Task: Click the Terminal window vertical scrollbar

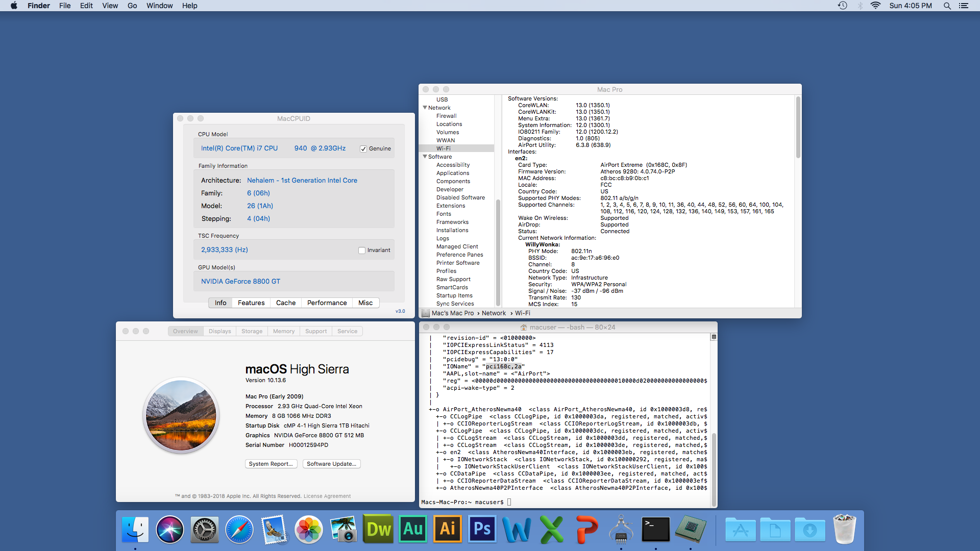Action: click(714, 469)
